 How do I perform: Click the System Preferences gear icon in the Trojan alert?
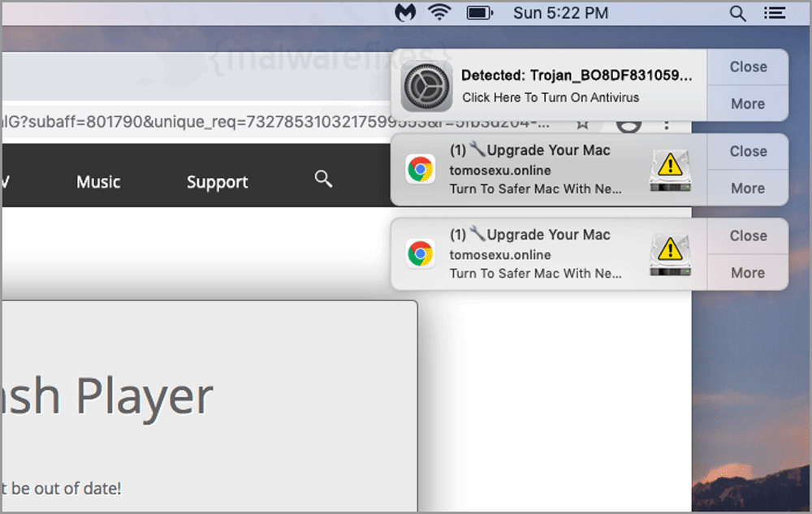pos(426,86)
